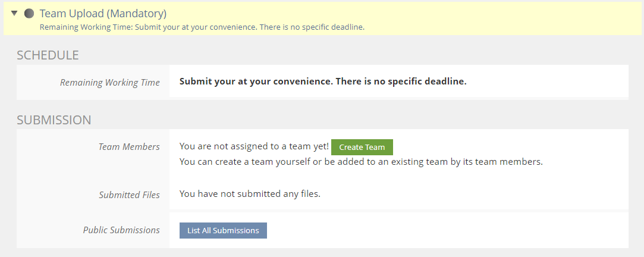This screenshot has width=644, height=257.
Task: Click blank space right of Create Team button
Action: coord(505,147)
